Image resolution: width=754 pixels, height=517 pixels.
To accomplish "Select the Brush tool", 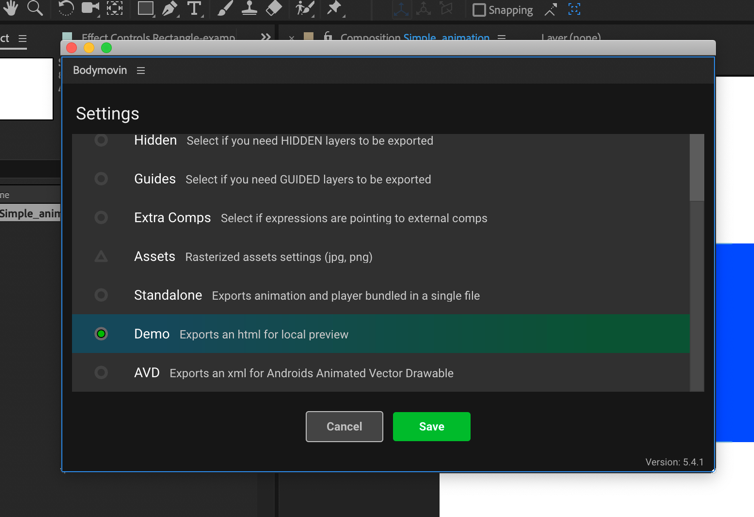I will pos(226,9).
